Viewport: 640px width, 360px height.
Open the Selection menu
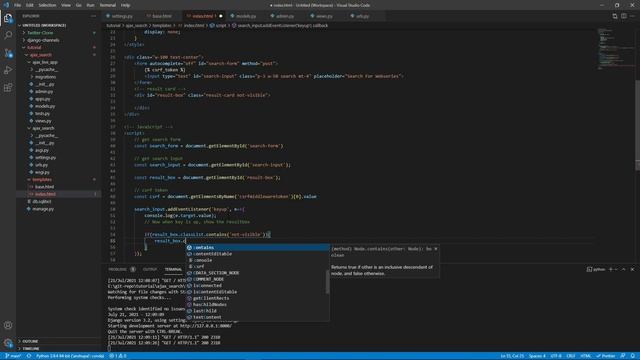(47, 5)
